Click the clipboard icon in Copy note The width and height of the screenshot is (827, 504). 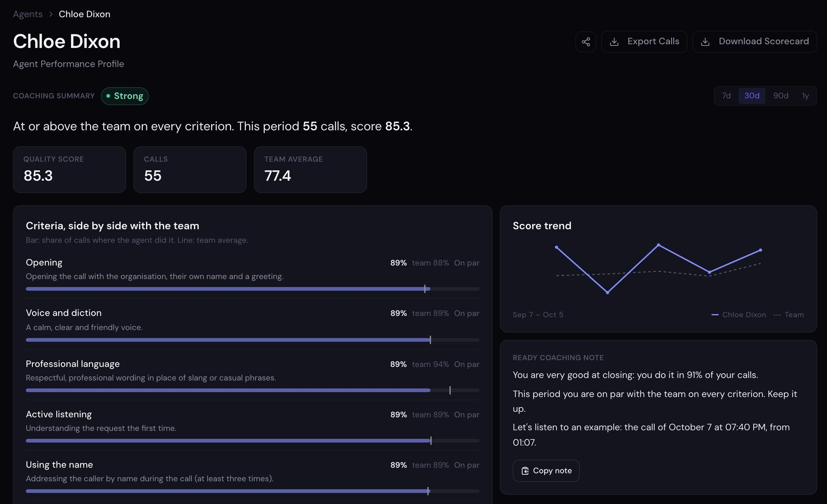coord(525,471)
